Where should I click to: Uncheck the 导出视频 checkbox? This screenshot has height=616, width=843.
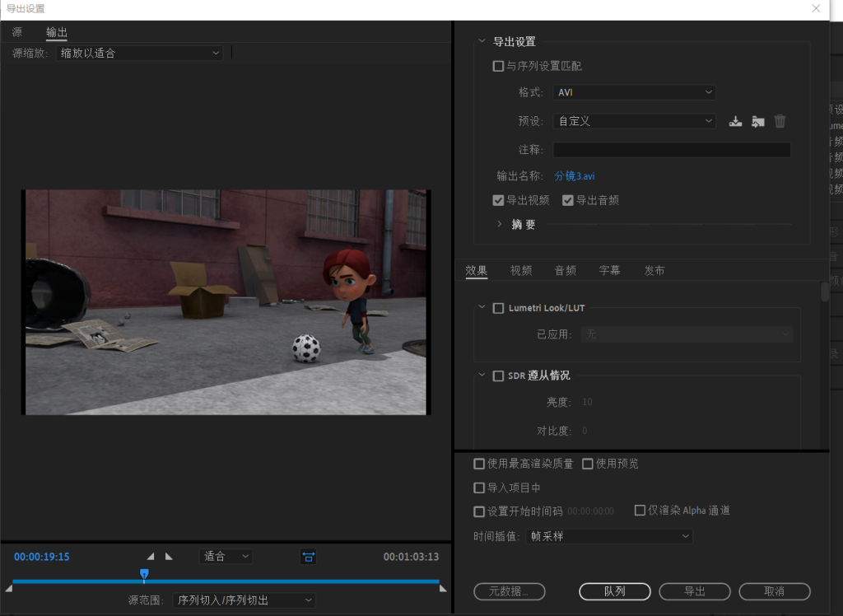pyautogui.click(x=498, y=201)
